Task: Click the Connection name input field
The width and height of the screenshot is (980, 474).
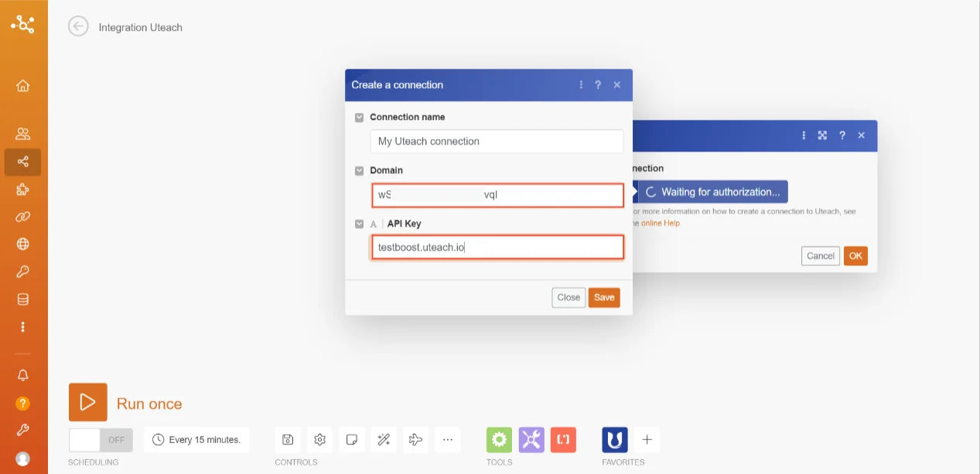Action: tap(497, 142)
